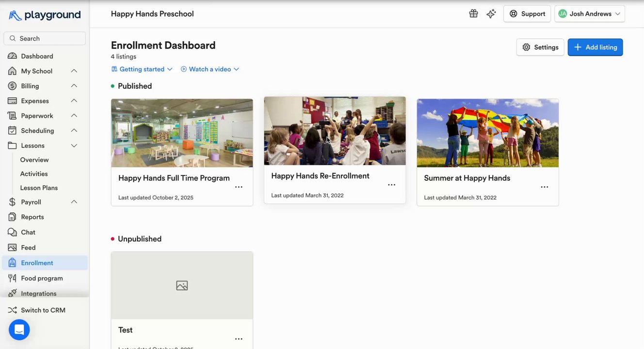Click the Add listing button

[x=595, y=48]
